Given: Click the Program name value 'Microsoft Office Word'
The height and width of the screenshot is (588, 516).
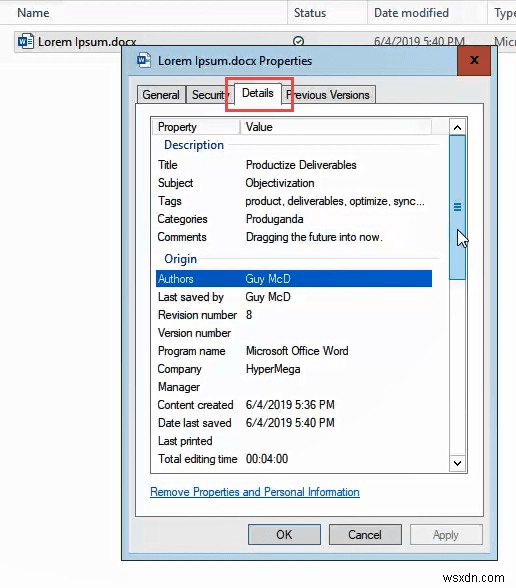Looking at the screenshot, I should coord(297,351).
